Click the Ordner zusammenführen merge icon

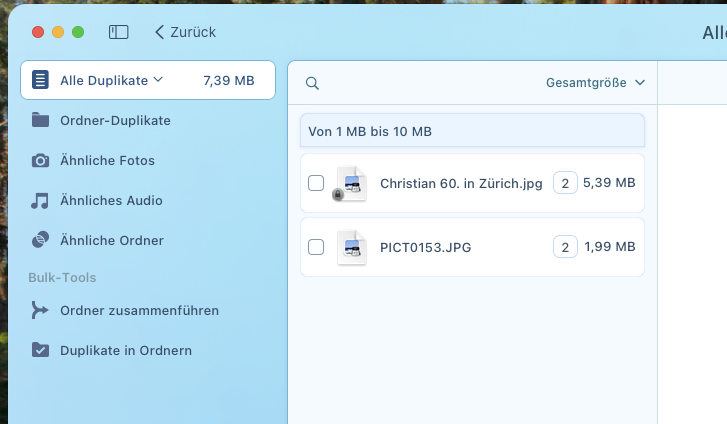pyautogui.click(x=40, y=311)
